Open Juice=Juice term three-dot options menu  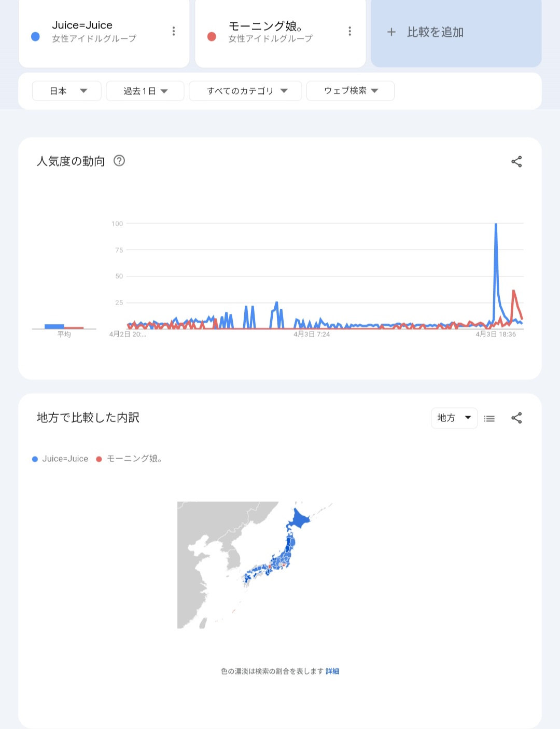pos(174,32)
